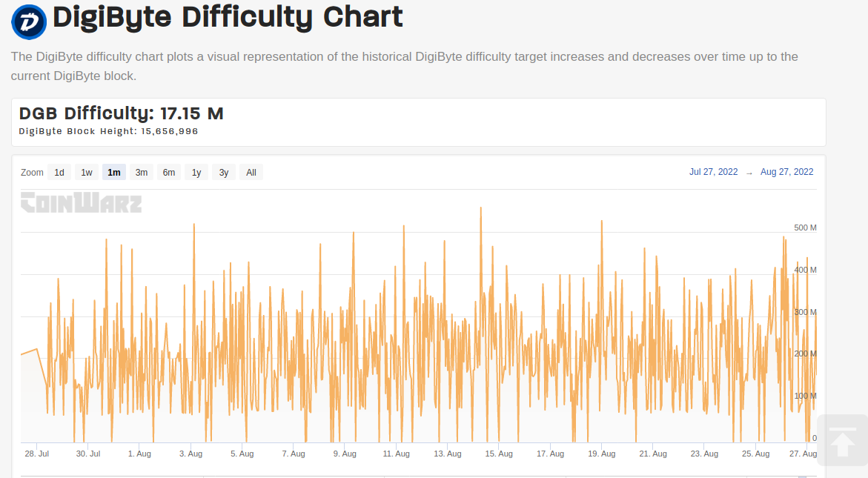Click the DGB Difficulty: 17.15 M text
Viewport: 868px width, 478px height.
point(122,113)
